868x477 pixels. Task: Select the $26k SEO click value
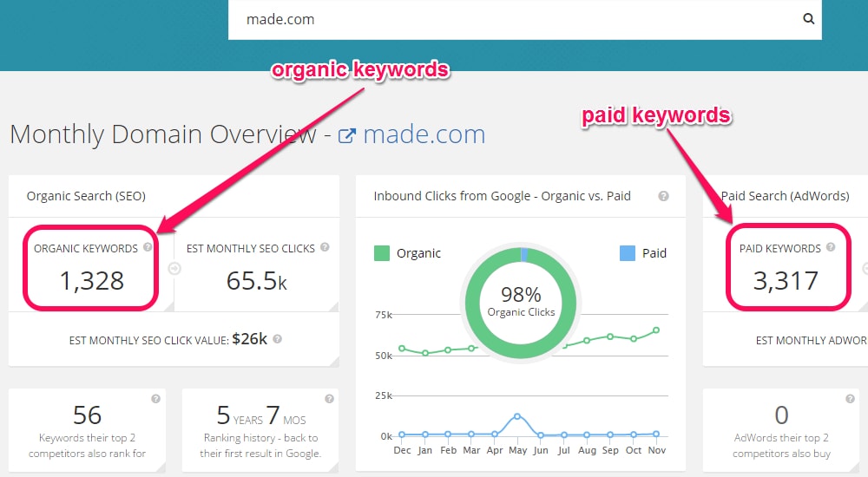click(250, 338)
